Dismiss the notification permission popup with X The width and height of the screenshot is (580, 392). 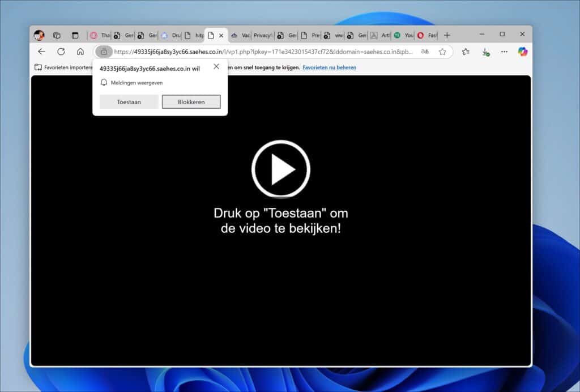pos(216,66)
